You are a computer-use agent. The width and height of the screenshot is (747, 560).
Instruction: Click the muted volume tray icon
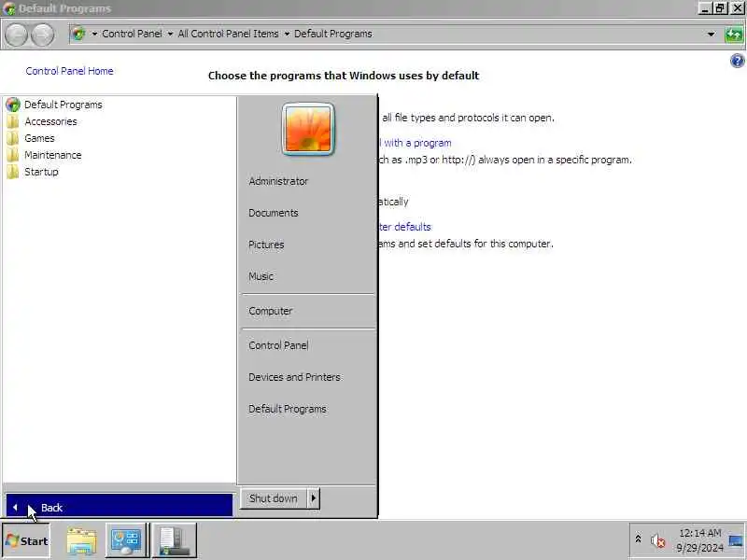coord(658,541)
